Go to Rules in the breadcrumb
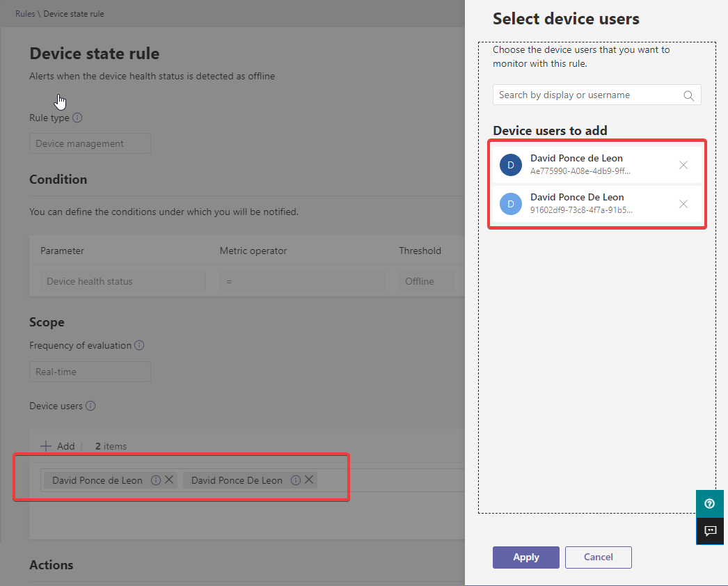 25,14
